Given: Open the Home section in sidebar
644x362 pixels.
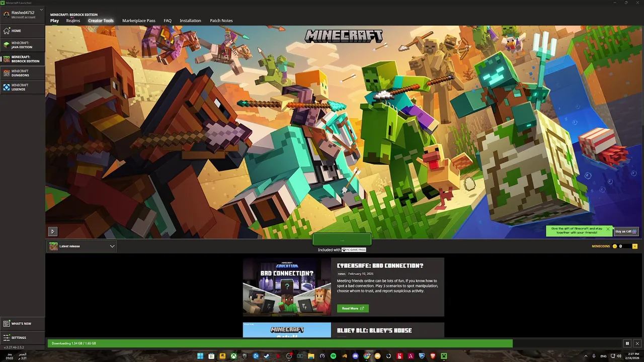Looking at the screenshot, I should pos(23,31).
